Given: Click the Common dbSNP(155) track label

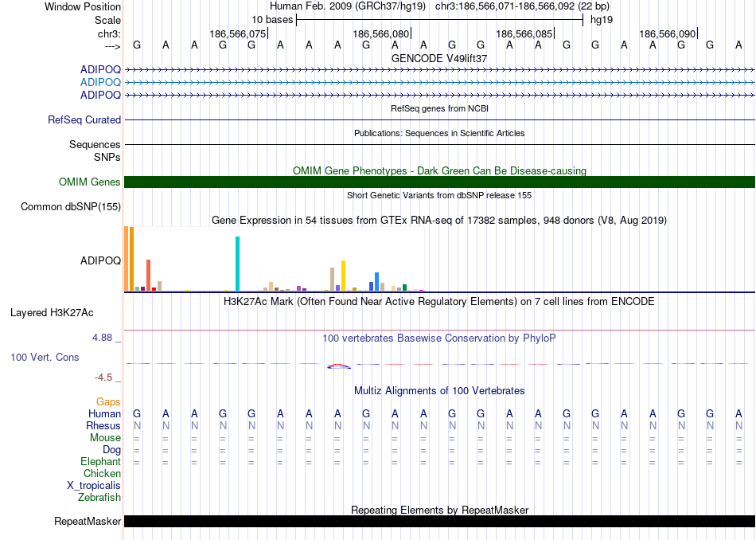Looking at the screenshot, I should coord(71,207).
